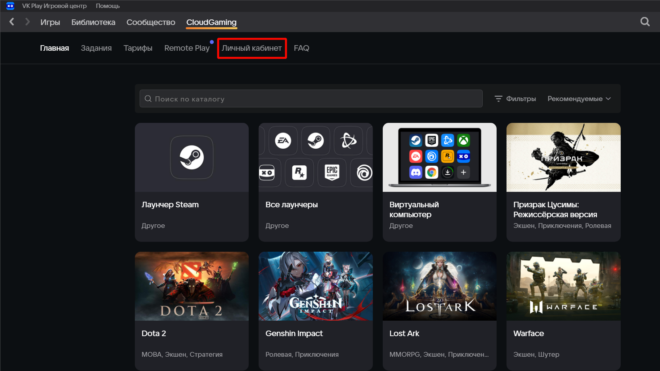Click the 'Ролевая, Приключения' genre text
The image size is (660, 371).
pos(302,354)
